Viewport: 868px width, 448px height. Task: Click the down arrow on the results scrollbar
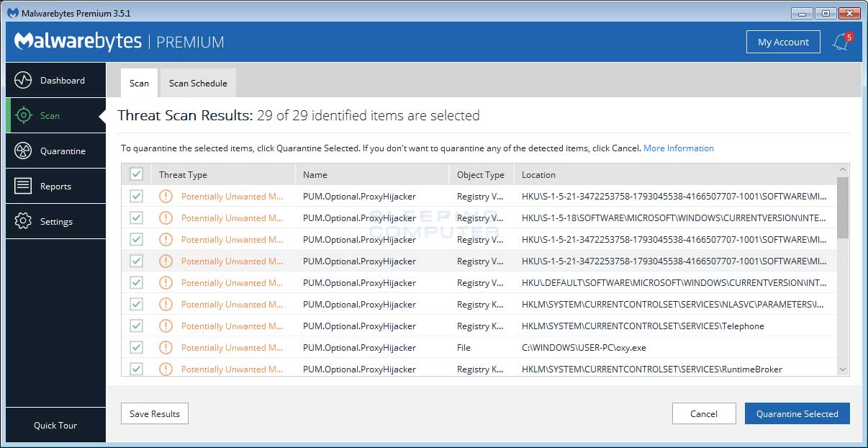click(842, 368)
